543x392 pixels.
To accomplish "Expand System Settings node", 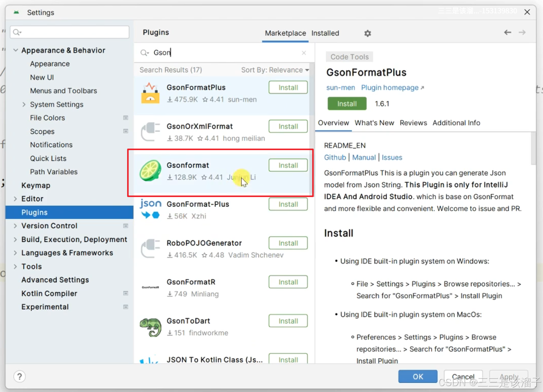I will pyautogui.click(x=24, y=105).
